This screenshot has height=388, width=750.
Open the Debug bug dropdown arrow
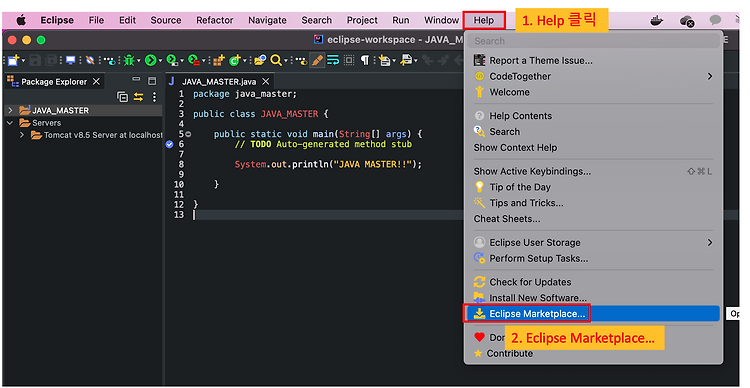click(x=139, y=61)
